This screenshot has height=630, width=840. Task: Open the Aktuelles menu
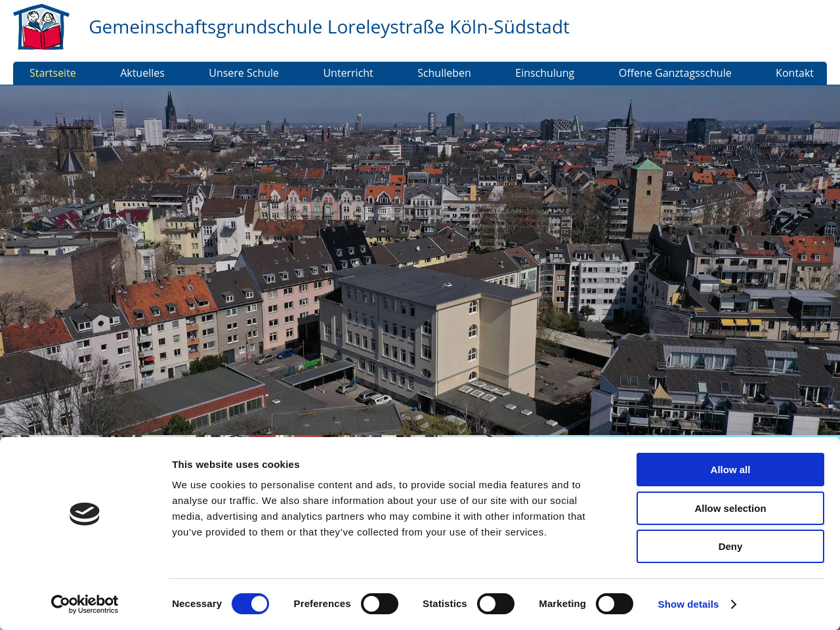[x=142, y=73]
